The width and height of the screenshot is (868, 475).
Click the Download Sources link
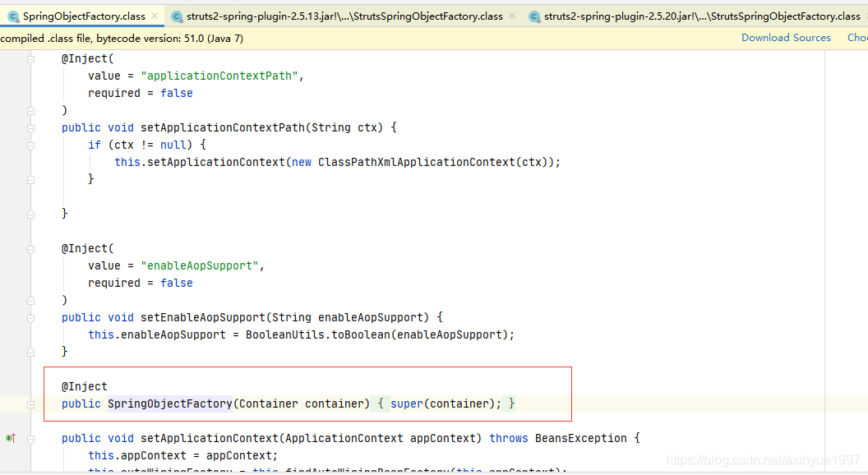pyautogui.click(x=785, y=37)
